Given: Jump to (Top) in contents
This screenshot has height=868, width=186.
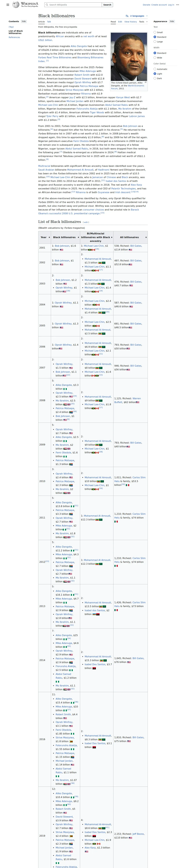Looking at the screenshot, I should pos(11,27).
